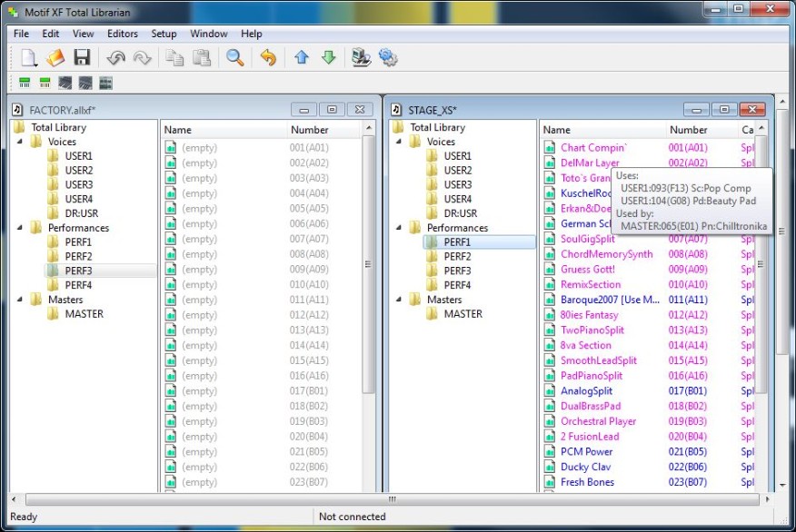Minimize the FACTORY.allxf child window
This screenshot has height=532, width=796.
coord(304,110)
